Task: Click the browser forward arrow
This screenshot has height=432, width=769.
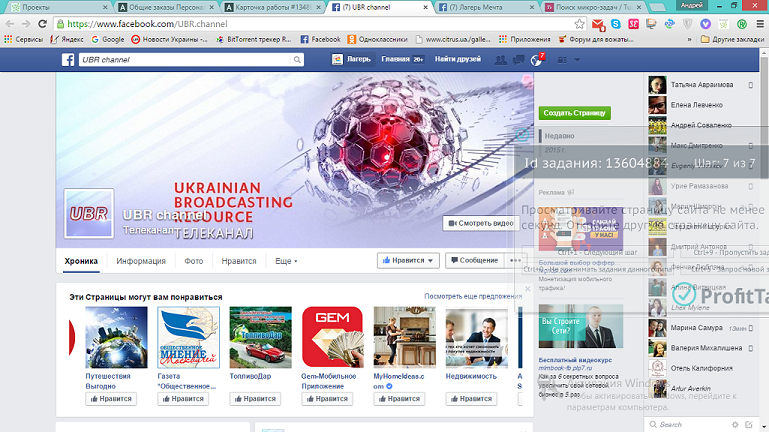Action: (x=26, y=24)
